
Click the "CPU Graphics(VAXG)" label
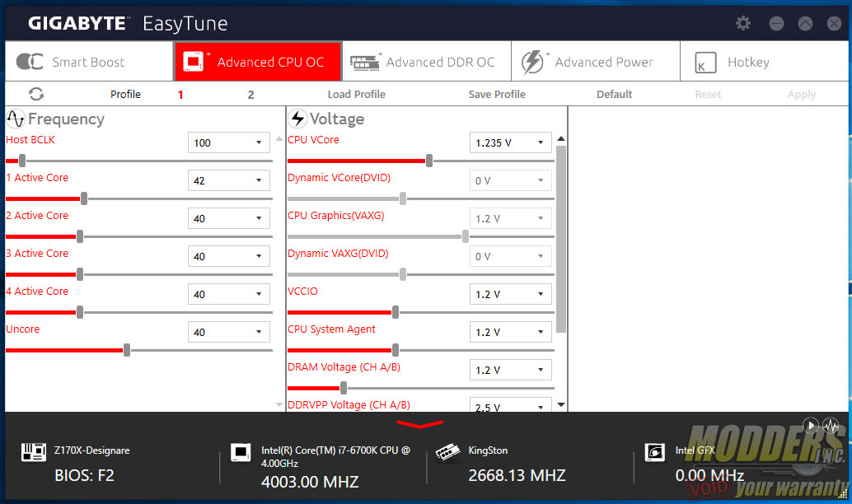(x=336, y=216)
